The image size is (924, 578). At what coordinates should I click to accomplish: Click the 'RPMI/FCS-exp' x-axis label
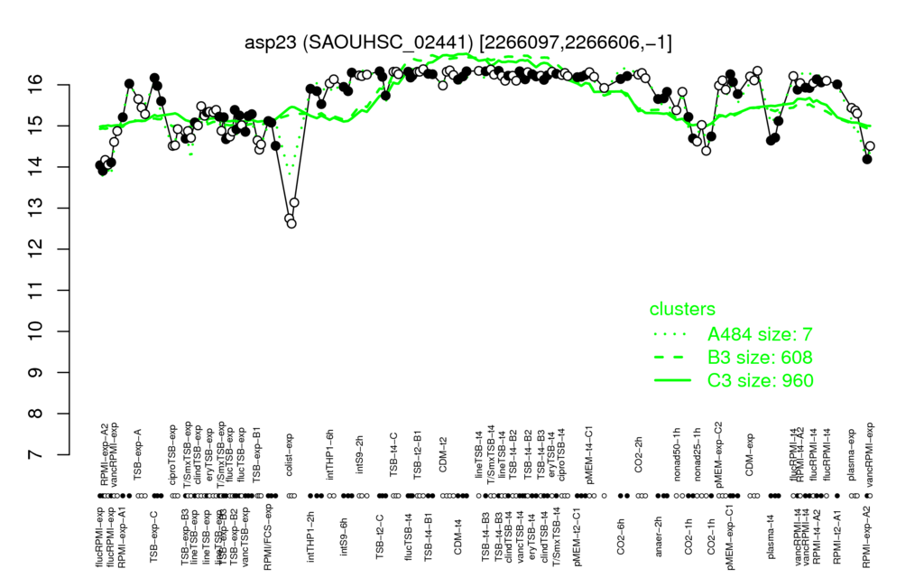coord(267,536)
